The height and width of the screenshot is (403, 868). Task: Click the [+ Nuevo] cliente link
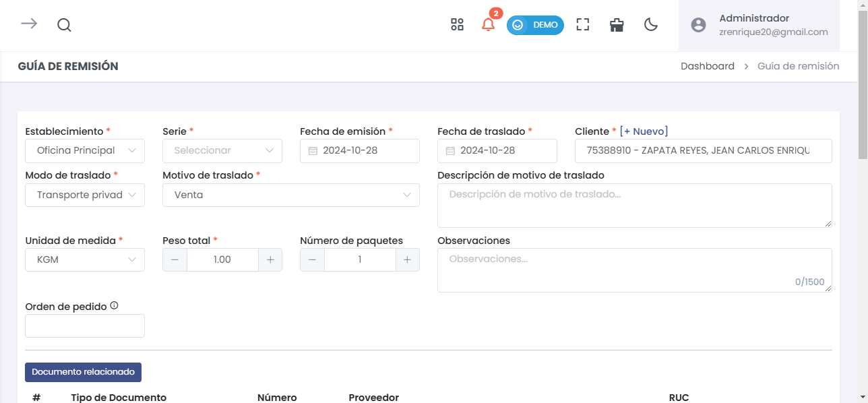644,131
